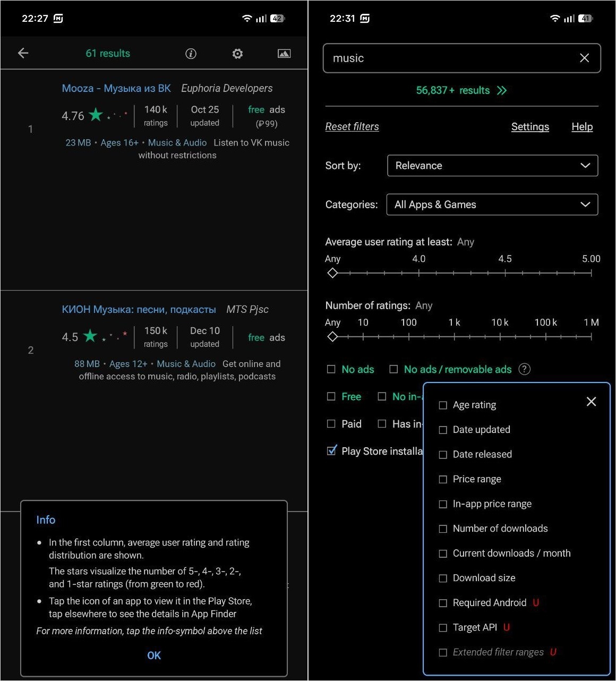The height and width of the screenshot is (681, 616).
Task: Open the info symbol above the list
Action: point(191,54)
